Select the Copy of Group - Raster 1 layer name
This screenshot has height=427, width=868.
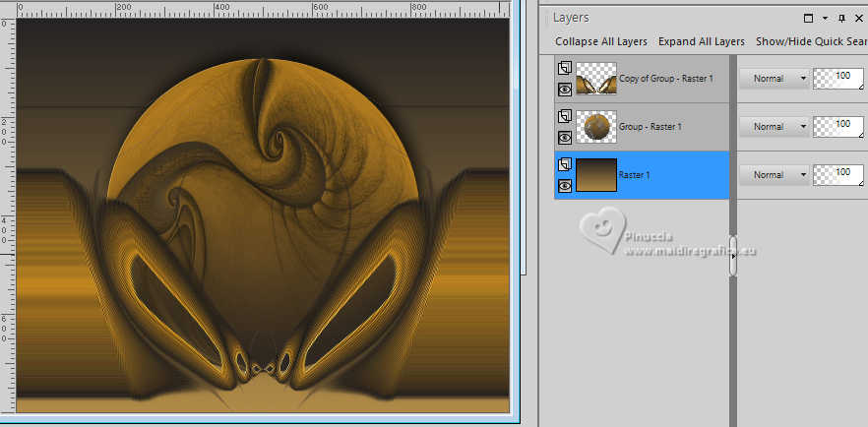666,79
